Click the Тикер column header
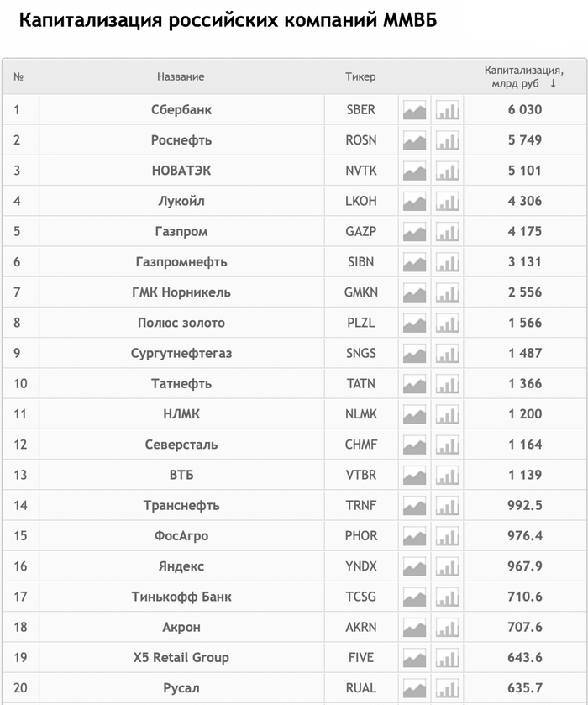588x705 pixels. pyautogui.click(x=360, y=76)
